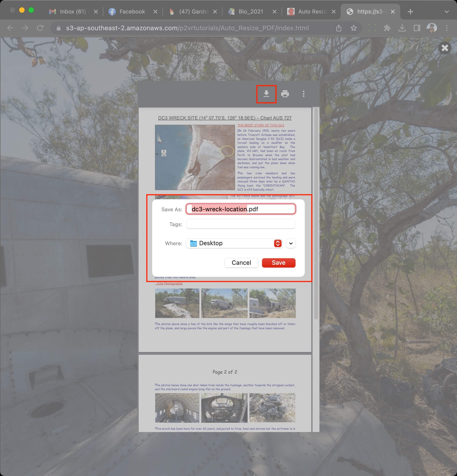
Task: Bookmark this page with the star icon
Action: coord(353,28)
